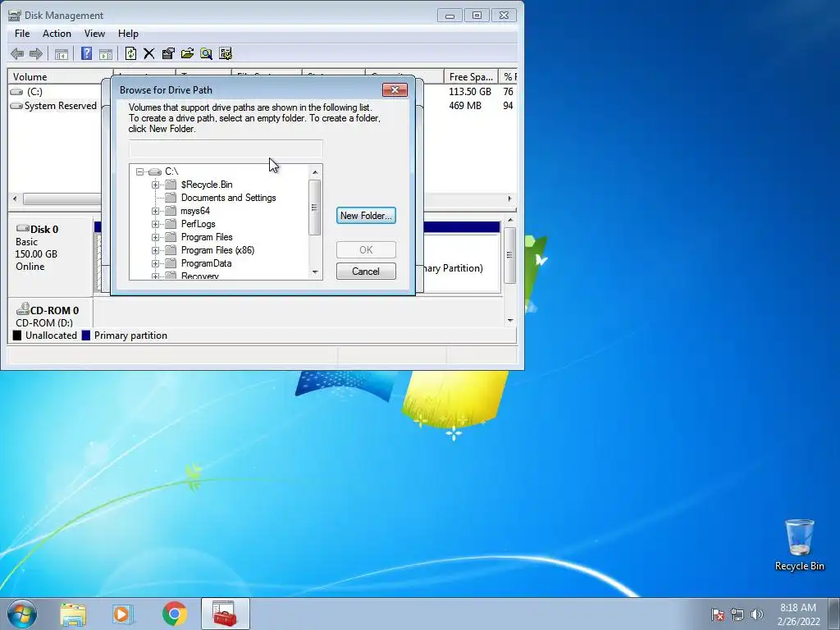Viewport: 840px width, 630px height.
Task: Toggle the Show/Hide Action Pane toolbar icon
Action: click(x=106, y=53)
